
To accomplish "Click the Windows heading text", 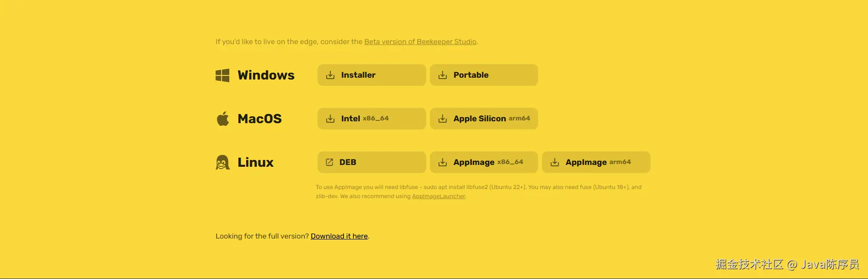I will coord(266,75).
